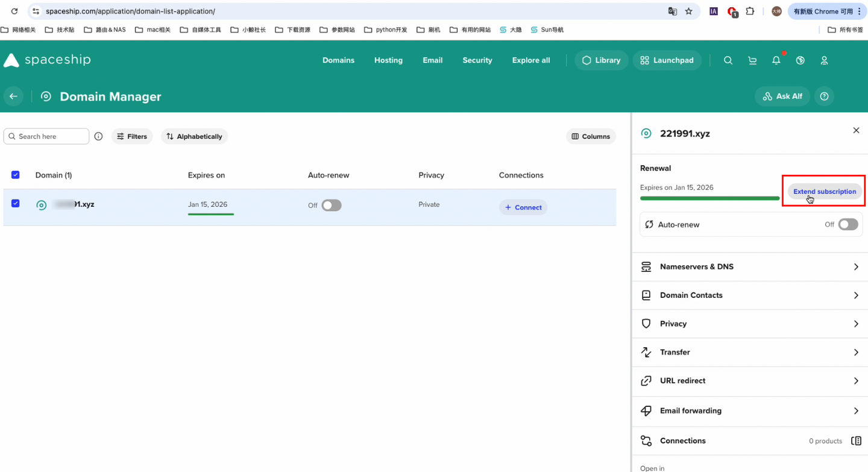Click the info icon beside the search box
This screenshot has height=472, width=868.
tap(98, 136)
